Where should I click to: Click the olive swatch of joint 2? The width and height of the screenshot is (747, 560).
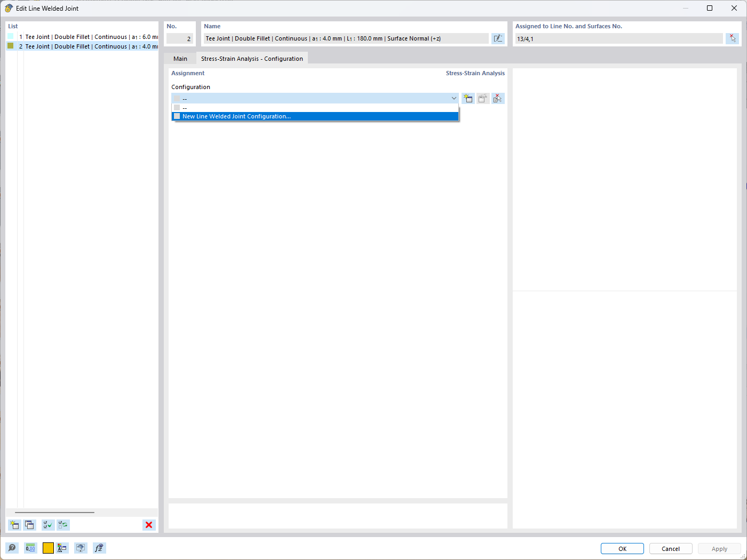click(10, 46)
